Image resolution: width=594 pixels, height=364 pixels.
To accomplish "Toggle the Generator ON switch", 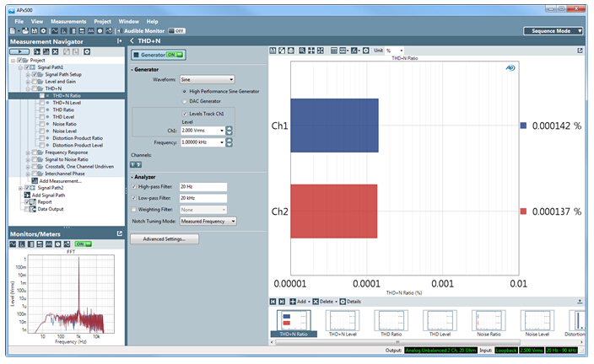I will point(175,55).
